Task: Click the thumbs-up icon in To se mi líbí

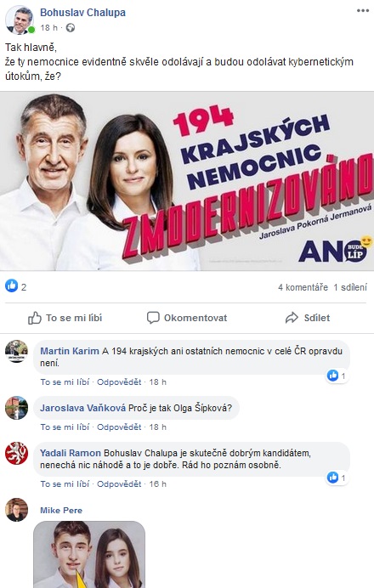Action: click(35, 318)
